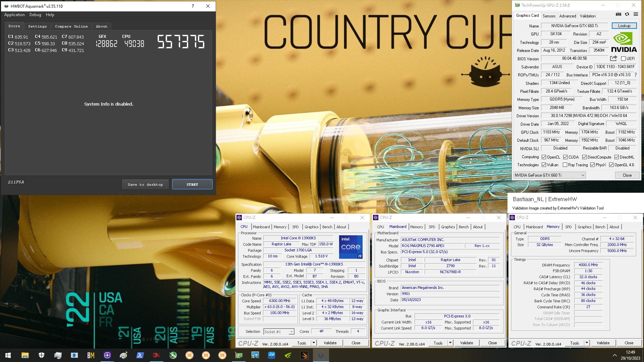Open the Debug menu in Aquamark
This screenshot has height=362, width=644.
point(35,15)
